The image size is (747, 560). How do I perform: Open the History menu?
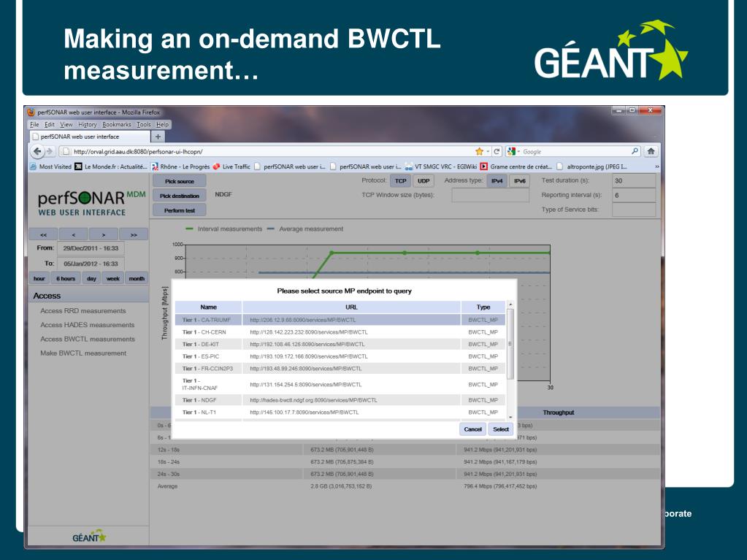point(88,124)
